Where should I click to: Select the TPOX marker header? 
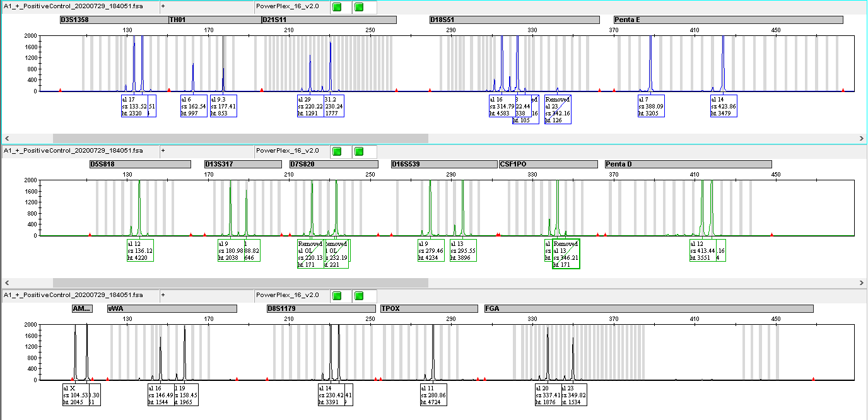click(x=428, y=309)
